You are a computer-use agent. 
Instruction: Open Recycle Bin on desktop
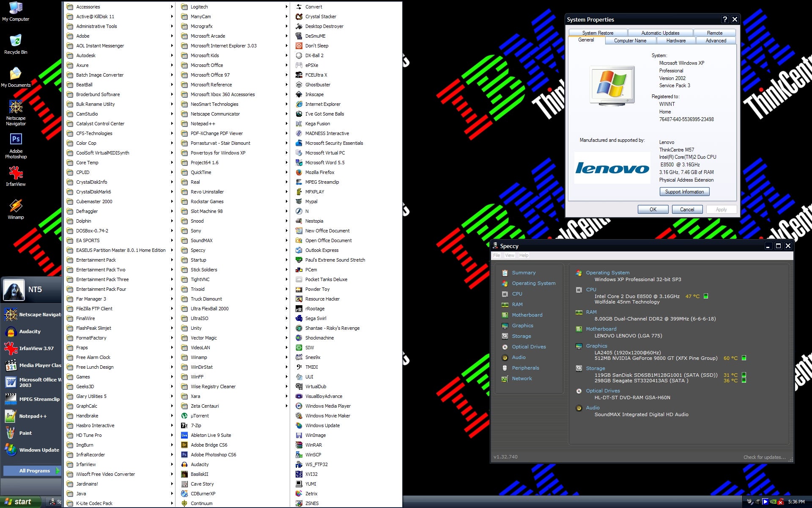(16, 44)
